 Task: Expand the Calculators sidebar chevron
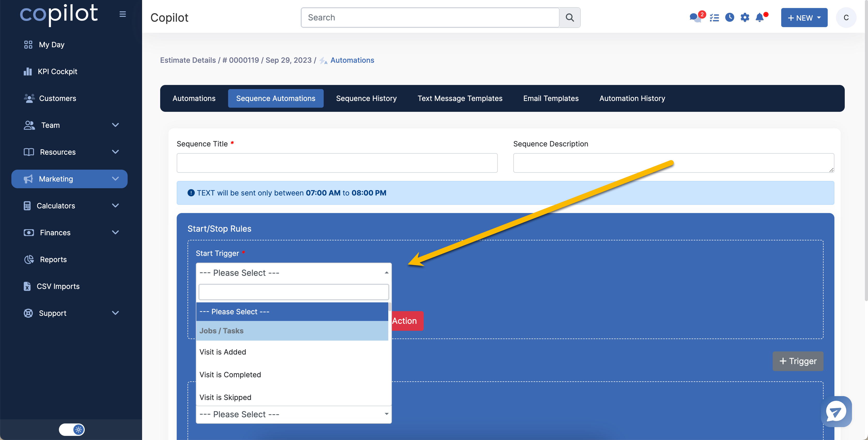(x=115, y=206)
